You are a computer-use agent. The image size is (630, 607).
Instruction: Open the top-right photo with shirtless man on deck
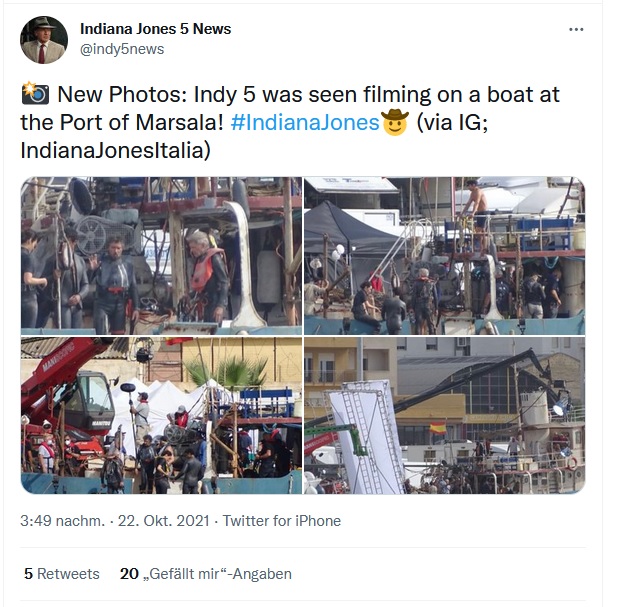pos(444,256)
